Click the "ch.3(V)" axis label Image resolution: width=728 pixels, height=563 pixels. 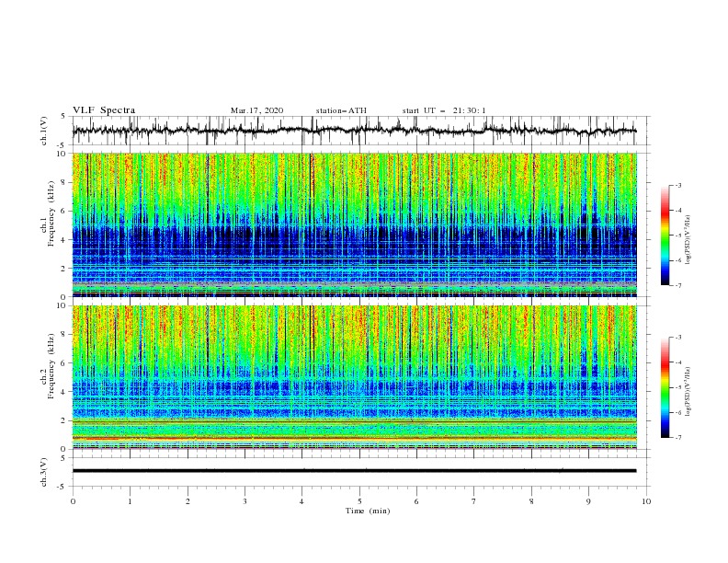point(44,472)
